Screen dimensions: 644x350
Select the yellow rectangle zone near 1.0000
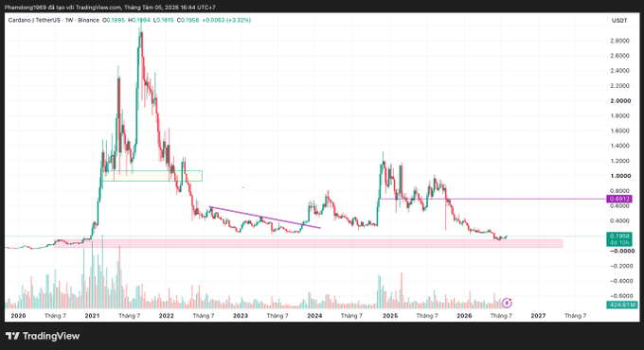tap(152, 176)
